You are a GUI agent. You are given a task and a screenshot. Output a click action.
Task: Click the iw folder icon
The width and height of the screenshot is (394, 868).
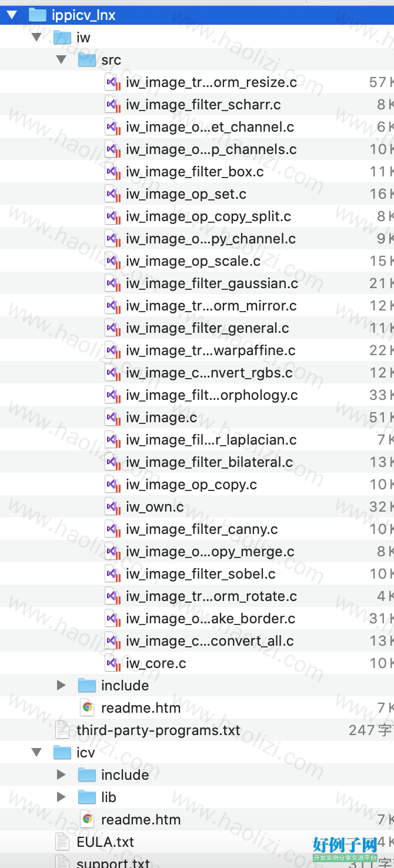pyautogui.click(x=62, y=37)
